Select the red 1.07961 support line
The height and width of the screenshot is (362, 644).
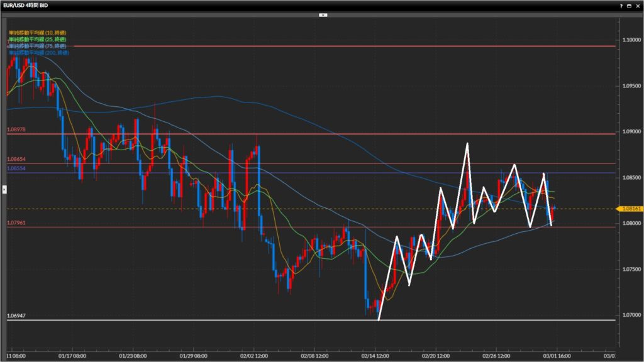point(189,227)
